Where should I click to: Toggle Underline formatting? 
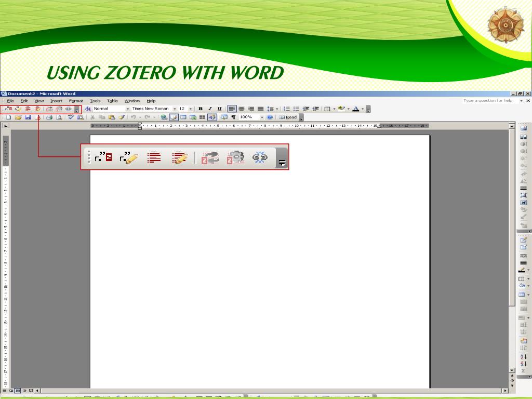pos(220,109)
